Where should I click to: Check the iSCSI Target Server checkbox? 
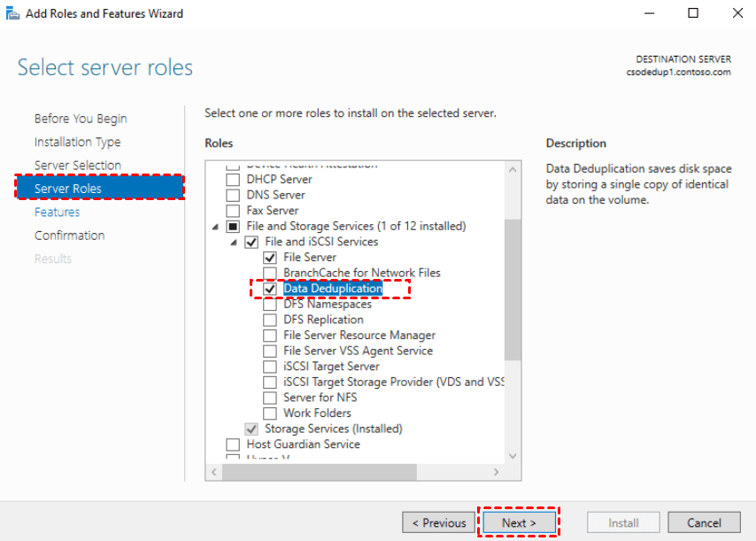point(270,367)
